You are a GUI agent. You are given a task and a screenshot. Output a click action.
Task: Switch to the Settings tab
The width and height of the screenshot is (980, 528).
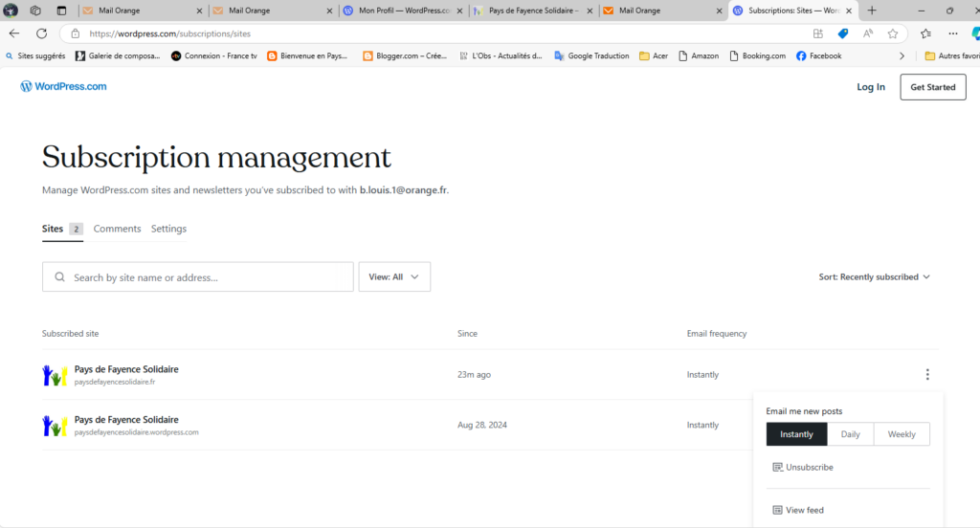(x=168, y=230)
